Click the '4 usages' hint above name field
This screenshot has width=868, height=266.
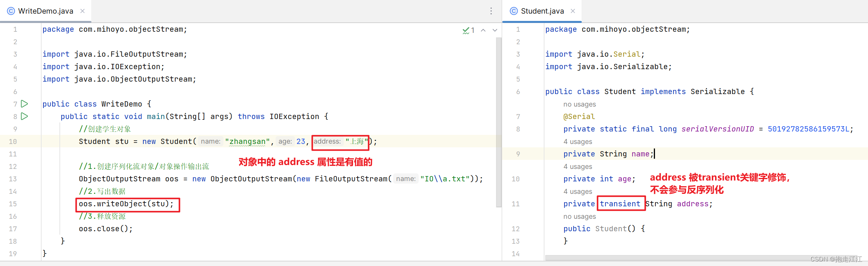tap(578, 142)
